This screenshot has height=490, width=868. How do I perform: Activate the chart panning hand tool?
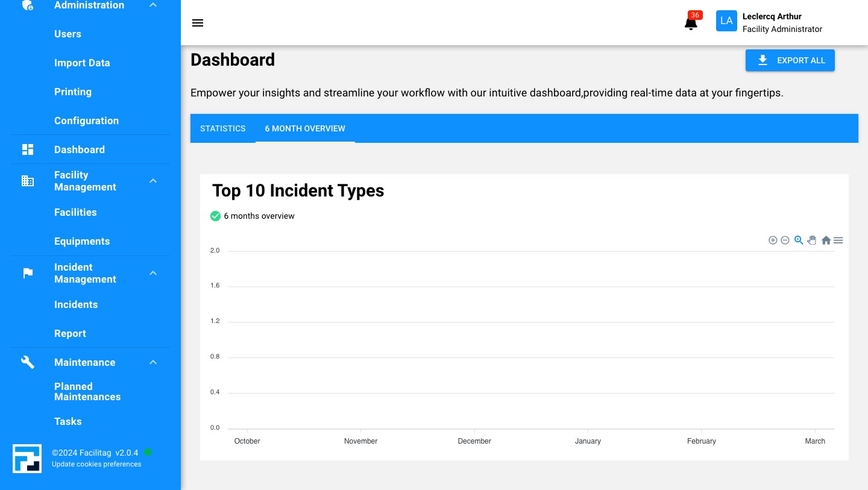(812, 240)
